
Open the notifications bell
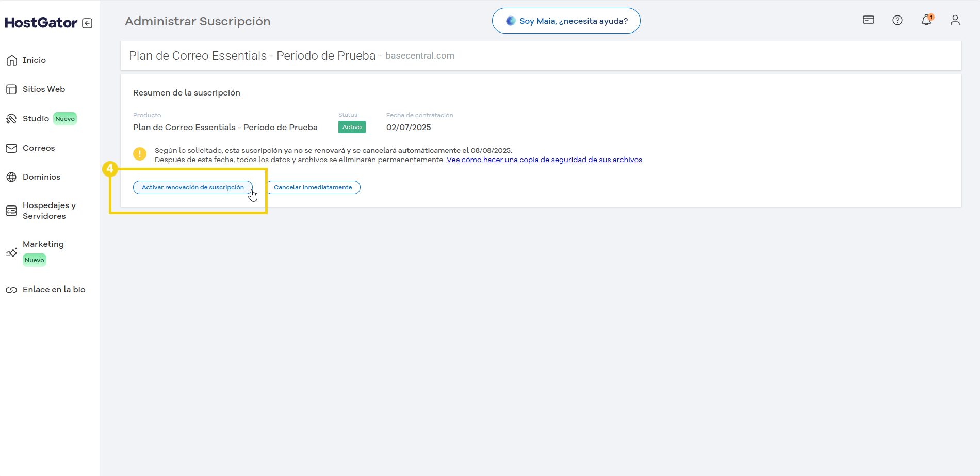(x=927, y=20)
